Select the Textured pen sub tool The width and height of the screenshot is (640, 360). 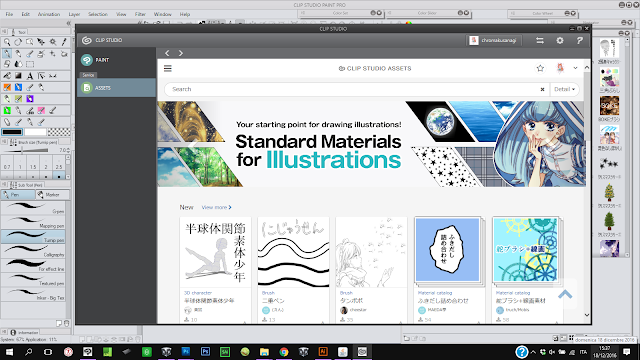(33, 280)
